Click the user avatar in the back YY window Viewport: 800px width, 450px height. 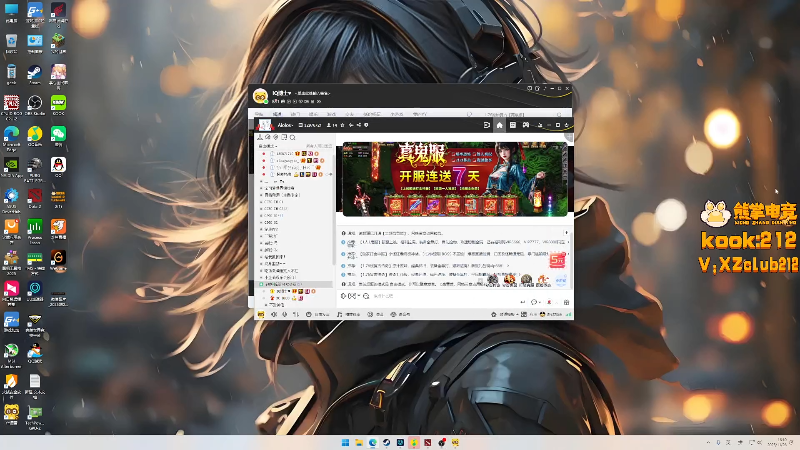coord(260,96)
